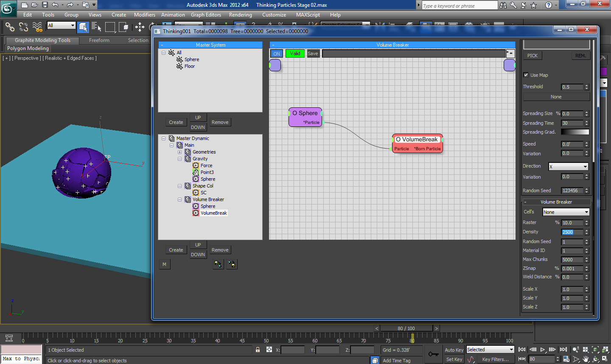Toggle the Key Mode icon

522,359
